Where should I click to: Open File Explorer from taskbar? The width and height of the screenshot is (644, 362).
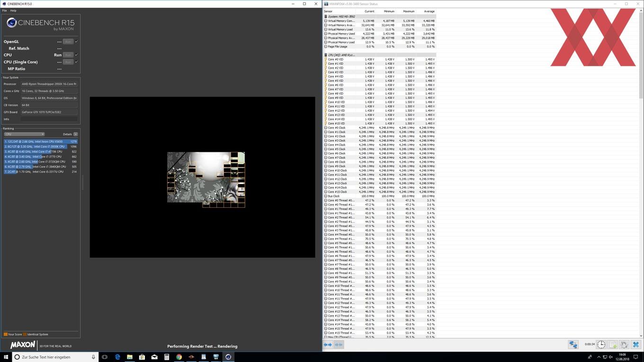pos(130,357)
